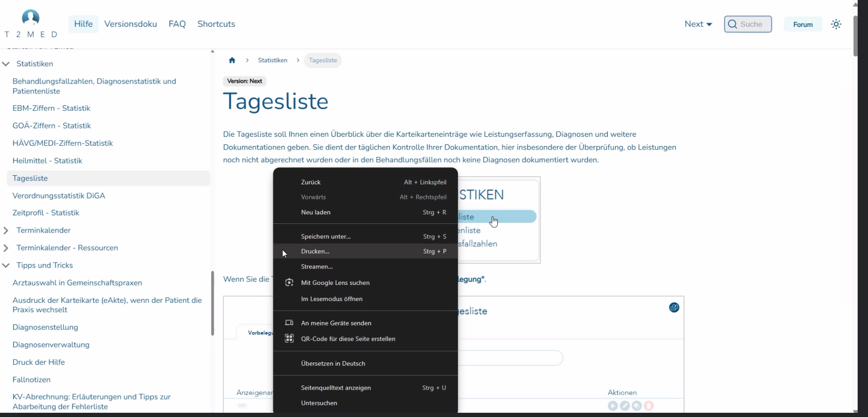This screenshot has height=417, width=868.
Task: Open the Forum button
Action: click(803, 24)
